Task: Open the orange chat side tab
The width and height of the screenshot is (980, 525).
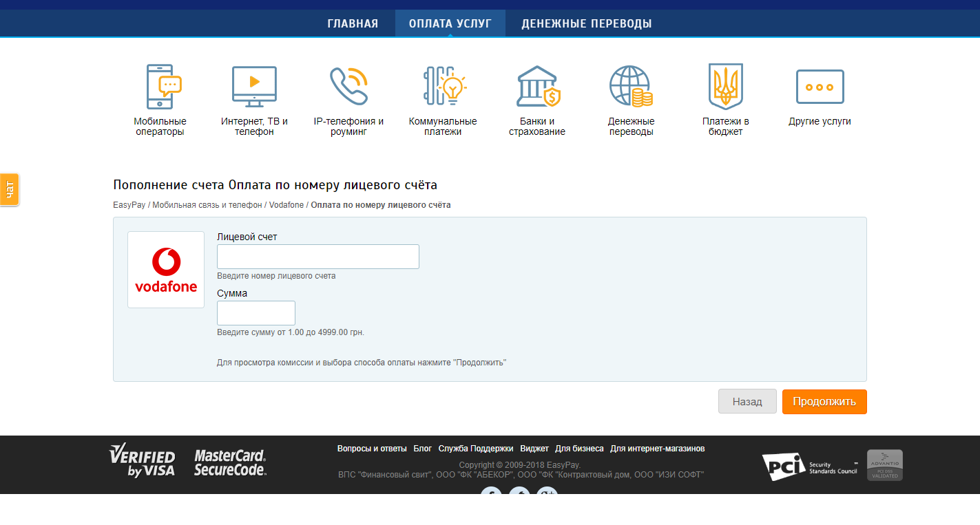Action: pos(10,189)
